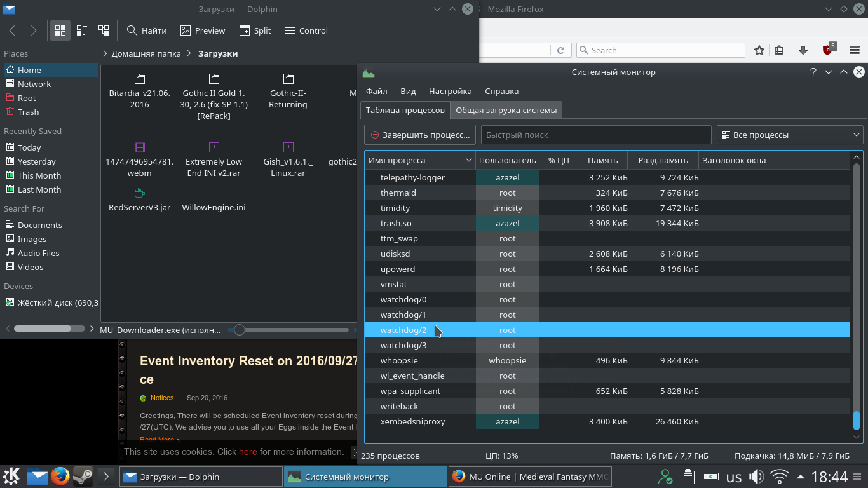
Task: Click Firefox bookmark star icon
Action: point(759,50)
